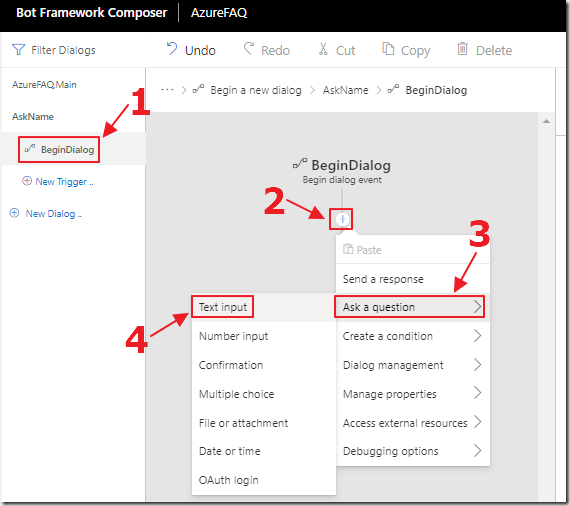Viewport: 570px width, 506px height.
Task: Expand the Create a condition submenu arrow
Action: click(x=477, y=336)
